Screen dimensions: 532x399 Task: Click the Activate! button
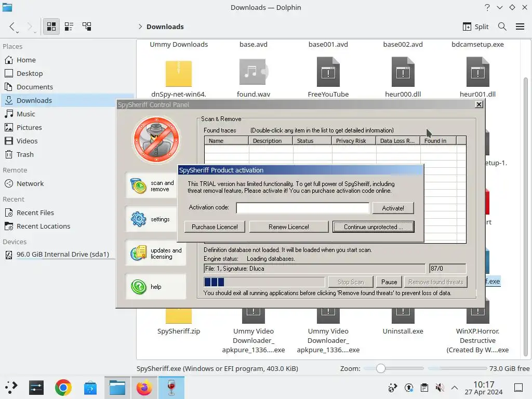click(x=393, y=208)
